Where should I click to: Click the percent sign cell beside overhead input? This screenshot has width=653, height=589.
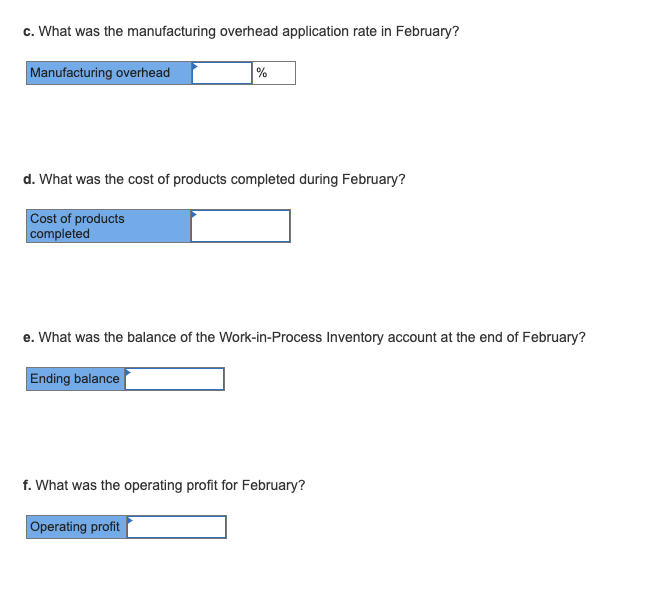tap(274, 73)
